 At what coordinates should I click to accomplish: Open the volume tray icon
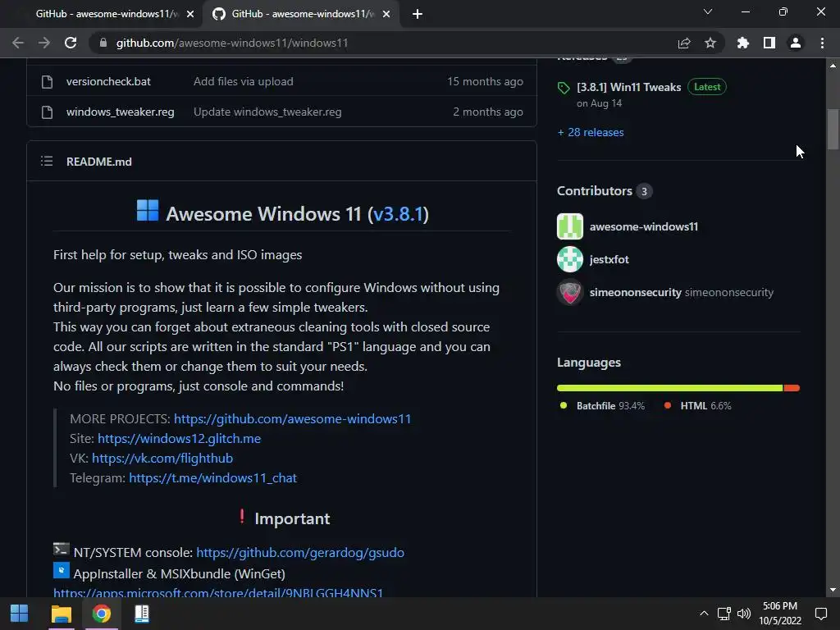744,614
